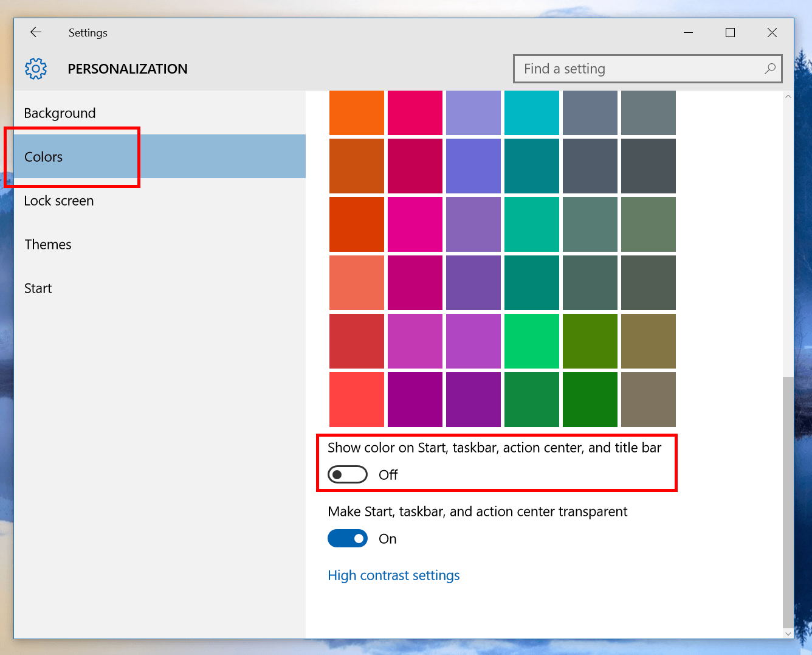
Task: Click the search magnifier icon
Action: pos(769,69)
